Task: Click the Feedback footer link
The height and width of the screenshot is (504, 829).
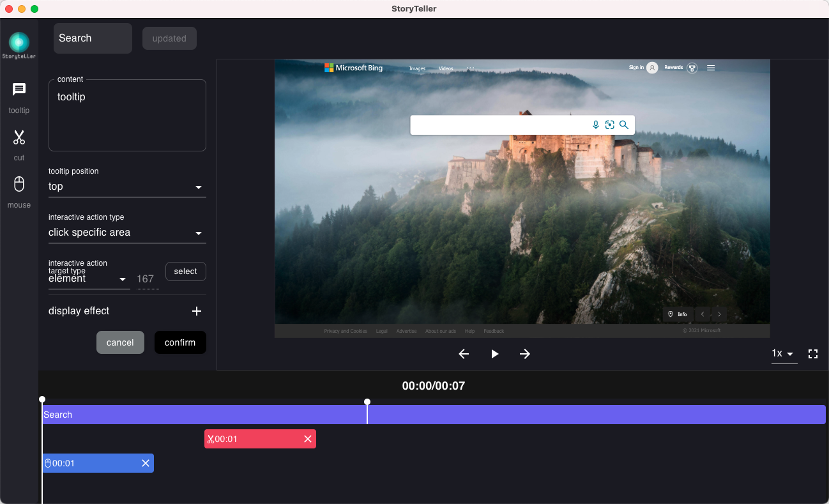Action: 494,331
